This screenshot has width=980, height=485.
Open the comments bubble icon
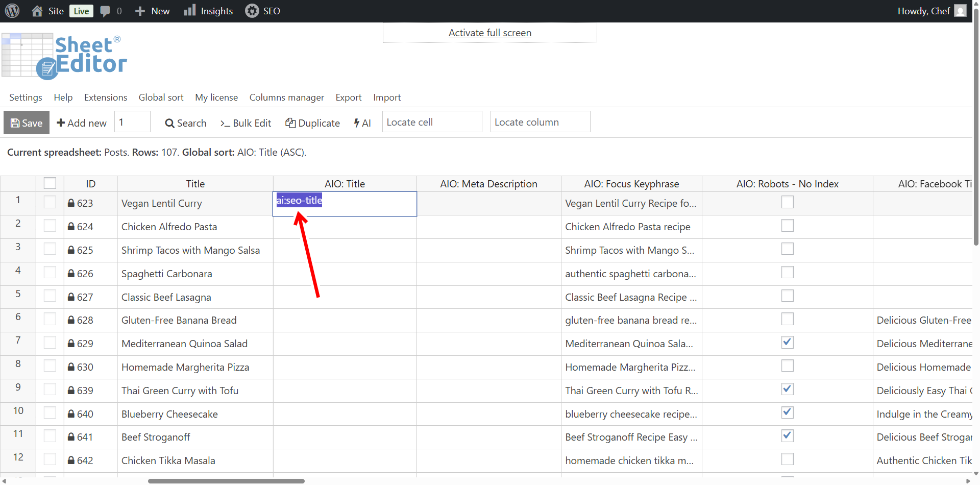point(105,11)
